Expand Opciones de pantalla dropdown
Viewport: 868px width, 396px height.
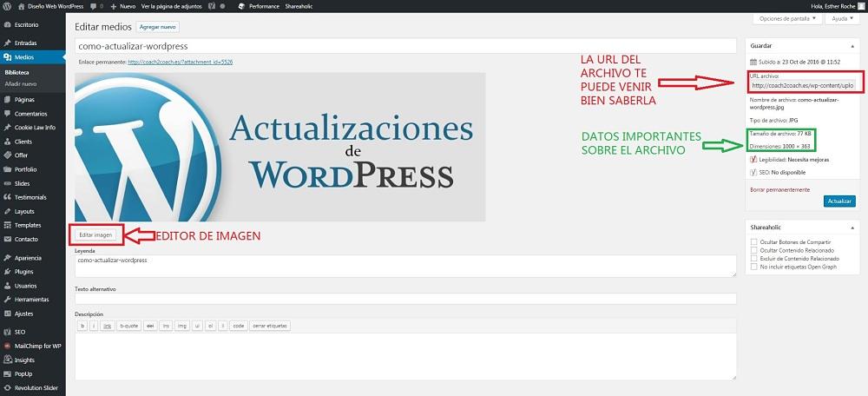pos(787,18)
